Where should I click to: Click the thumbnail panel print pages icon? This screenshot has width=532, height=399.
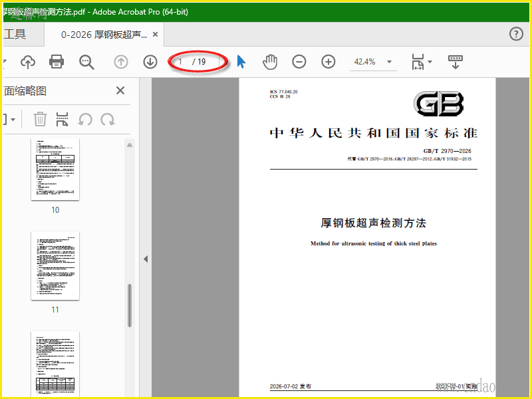pos(62,119)
